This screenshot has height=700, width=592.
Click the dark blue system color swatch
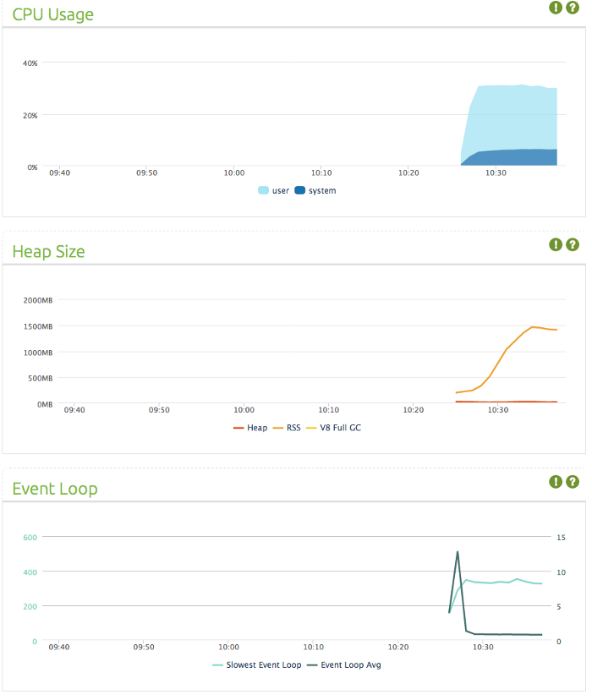(299, 190)
